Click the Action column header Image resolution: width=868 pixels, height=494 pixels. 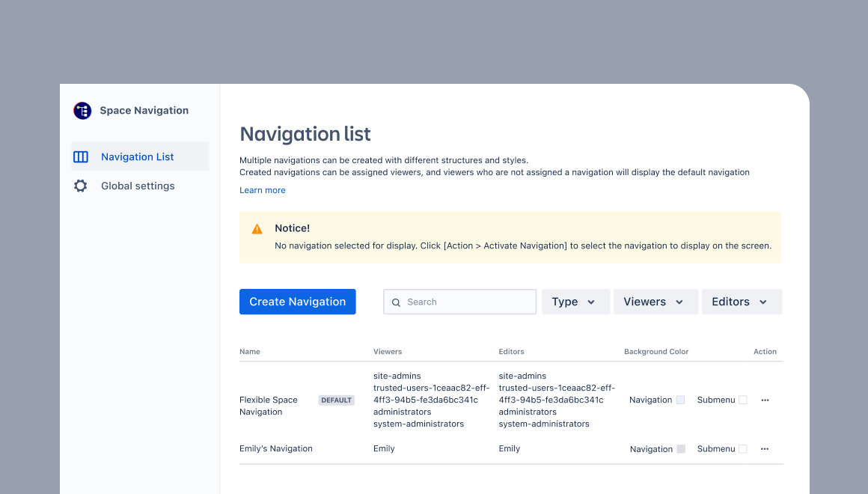point(765,352)
